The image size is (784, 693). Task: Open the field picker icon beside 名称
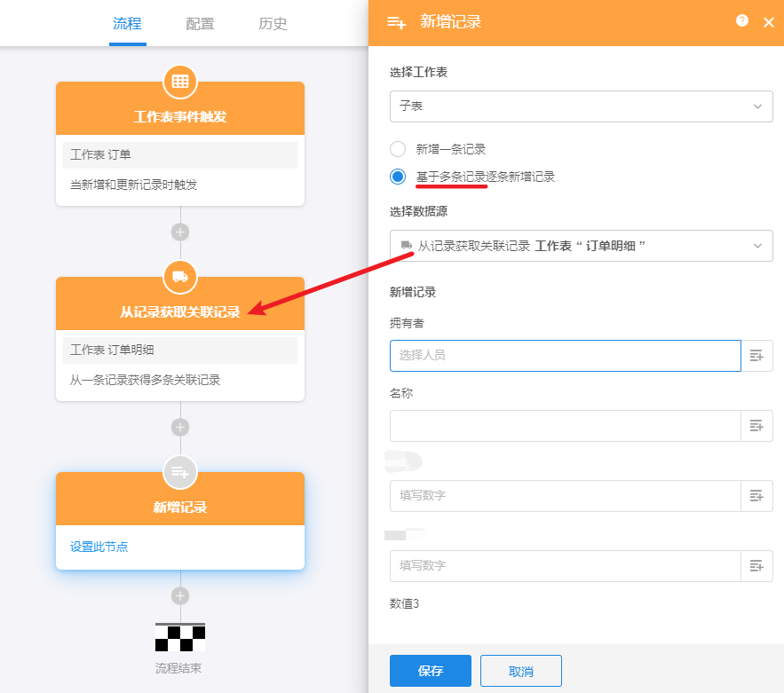[756, 426]
